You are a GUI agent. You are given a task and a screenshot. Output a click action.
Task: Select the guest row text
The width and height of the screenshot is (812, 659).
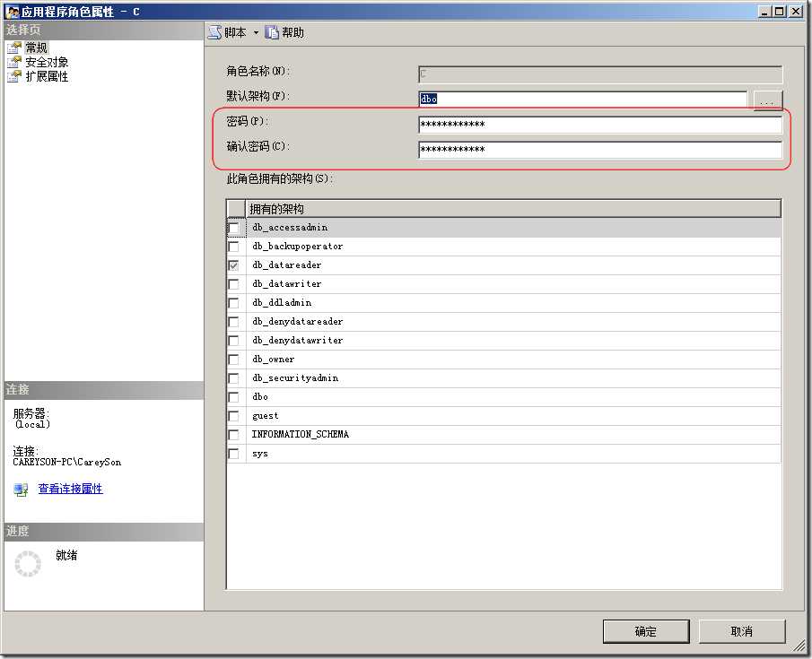266,416
